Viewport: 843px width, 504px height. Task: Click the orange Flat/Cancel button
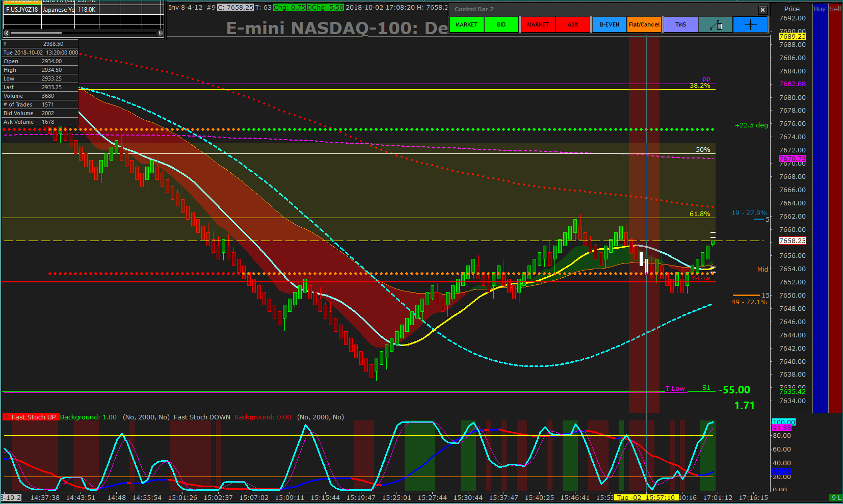click(x=644, y=24)
